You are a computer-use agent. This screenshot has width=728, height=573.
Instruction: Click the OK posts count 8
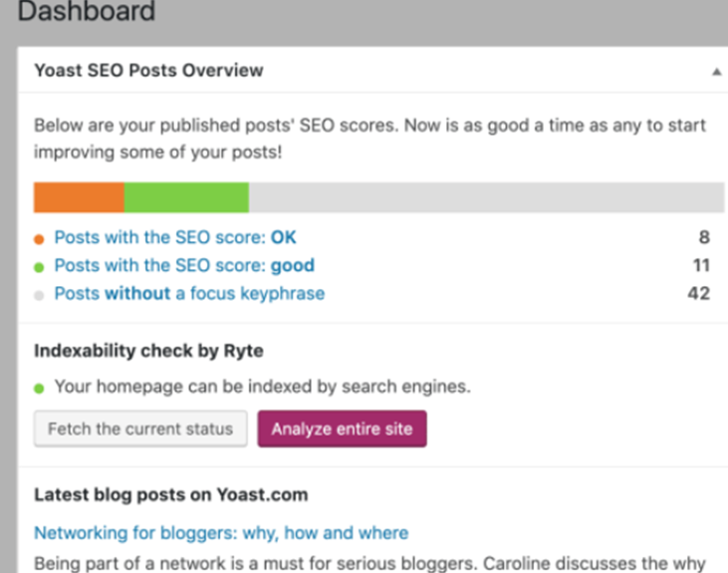point(704,237)
